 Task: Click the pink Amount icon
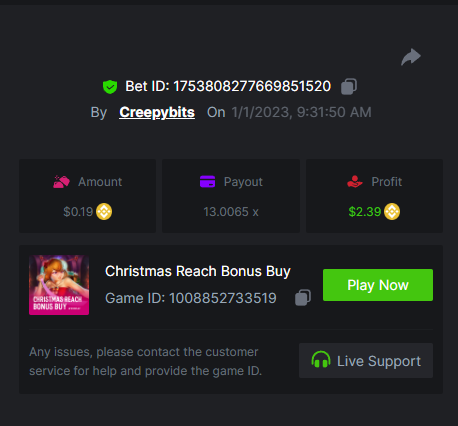pos(61,182)
